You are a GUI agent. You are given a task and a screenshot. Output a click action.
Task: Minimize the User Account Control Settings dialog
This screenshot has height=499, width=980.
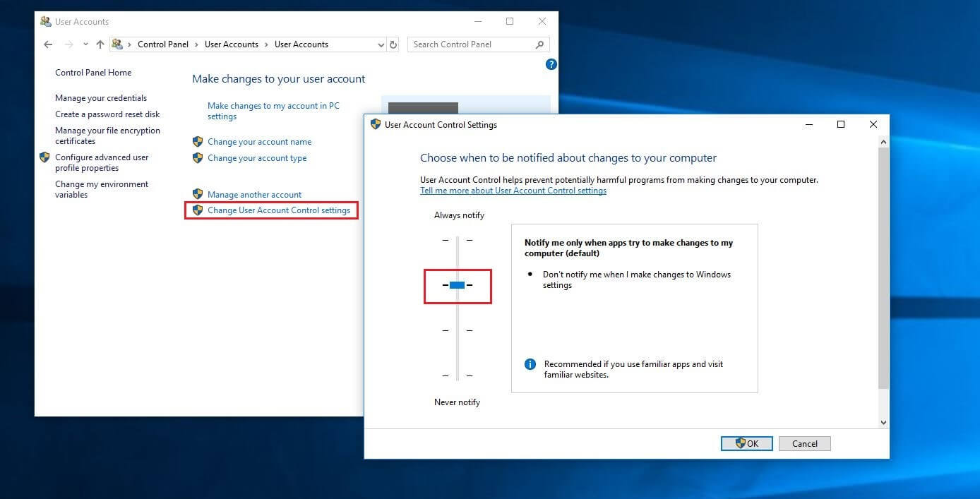808,124
